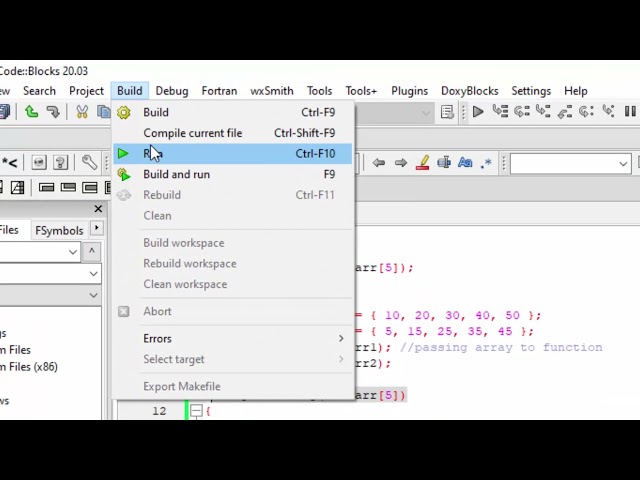This screenshot has height=480, width=640.
Task: Click the caret up button in panel
Action: pos(91,251)
